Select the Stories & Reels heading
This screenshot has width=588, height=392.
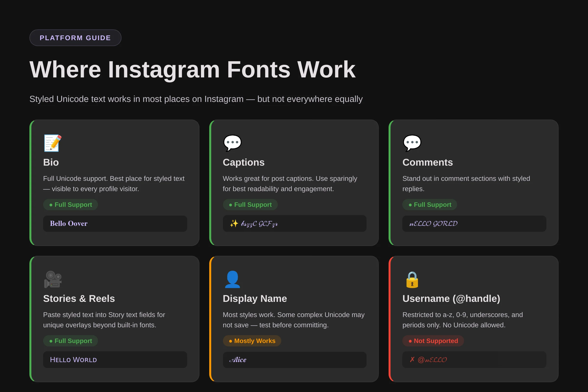79,298
